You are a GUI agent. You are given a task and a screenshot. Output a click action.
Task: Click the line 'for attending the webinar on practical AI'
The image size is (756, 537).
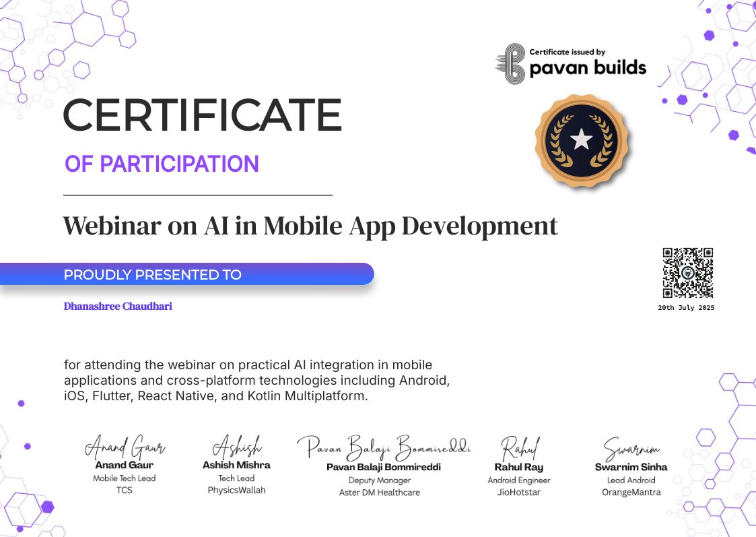[248, 365]
